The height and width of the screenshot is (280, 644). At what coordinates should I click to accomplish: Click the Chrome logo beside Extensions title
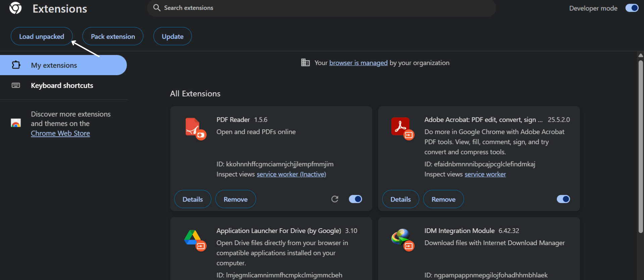pos(15,8)
